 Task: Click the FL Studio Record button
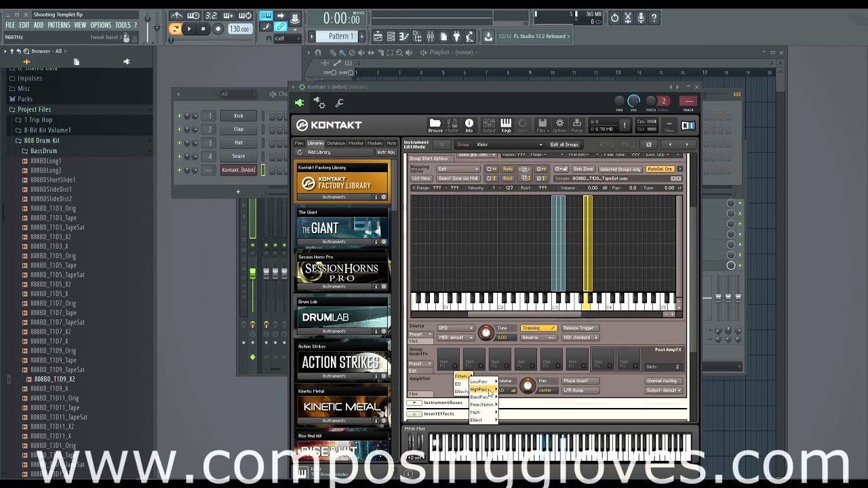pos(218,28)
